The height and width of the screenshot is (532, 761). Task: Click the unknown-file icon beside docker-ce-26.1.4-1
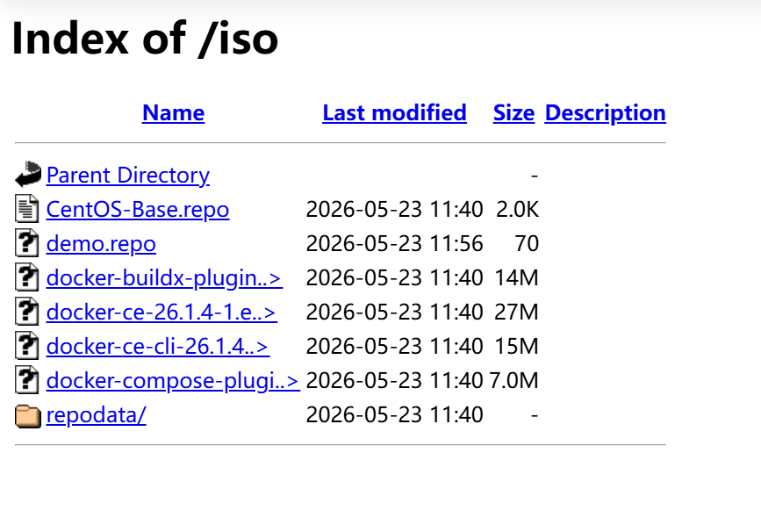pyautogui.click(x=26, y=311)
